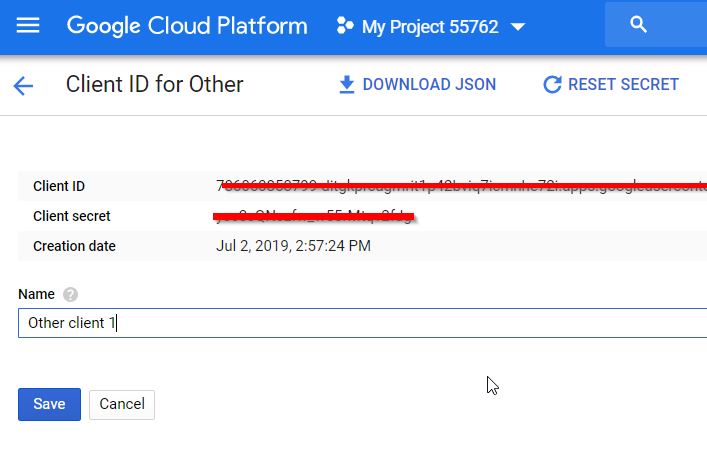Viewport: 707px width, 464px height.
Task: Cancel editing the client ID
Action: click(x=122, y=404)
